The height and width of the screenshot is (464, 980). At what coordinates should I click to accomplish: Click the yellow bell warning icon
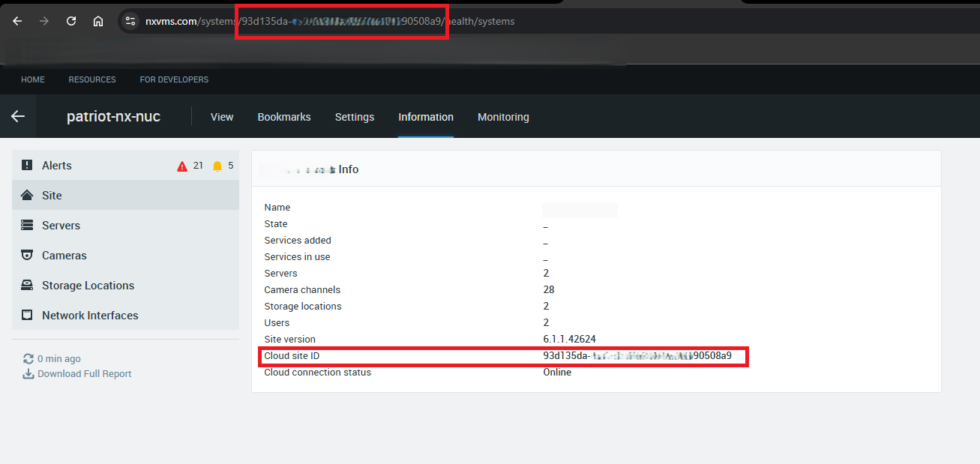click(x=217, y=166)
